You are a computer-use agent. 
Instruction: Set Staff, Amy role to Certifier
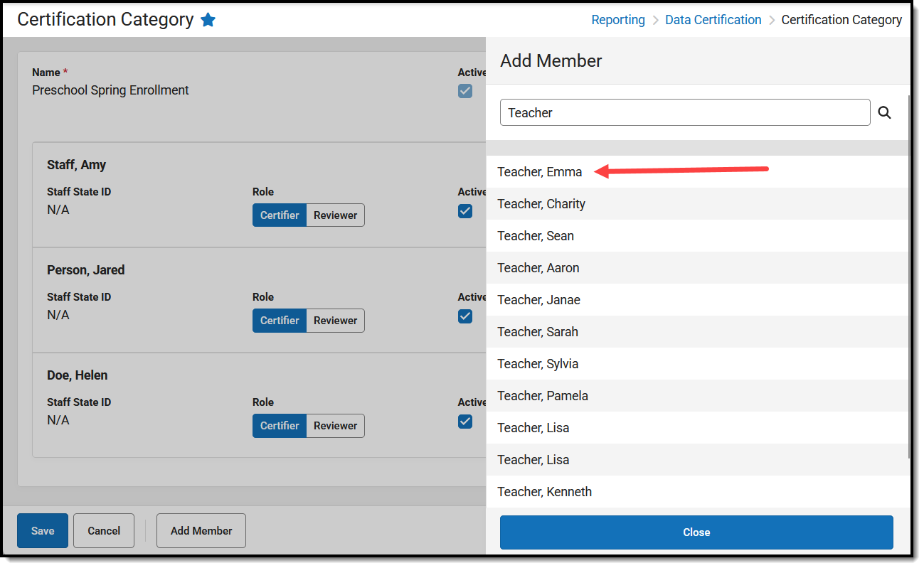pyautogui.click(x=280, y=215)
